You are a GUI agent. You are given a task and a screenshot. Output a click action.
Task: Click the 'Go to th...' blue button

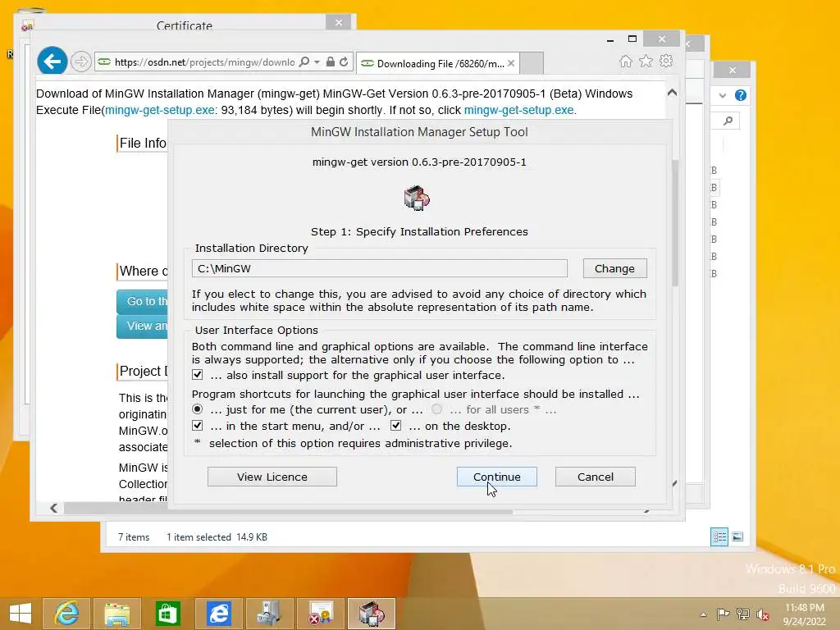(x=142, y=302)
